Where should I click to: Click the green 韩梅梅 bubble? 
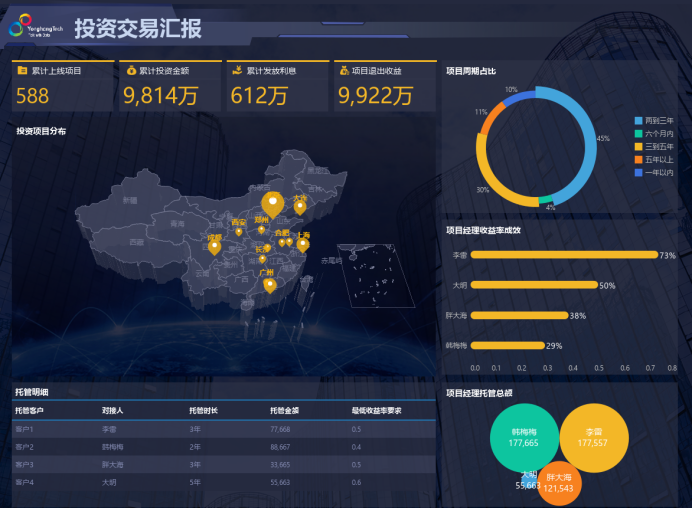(x=523, y=437)
